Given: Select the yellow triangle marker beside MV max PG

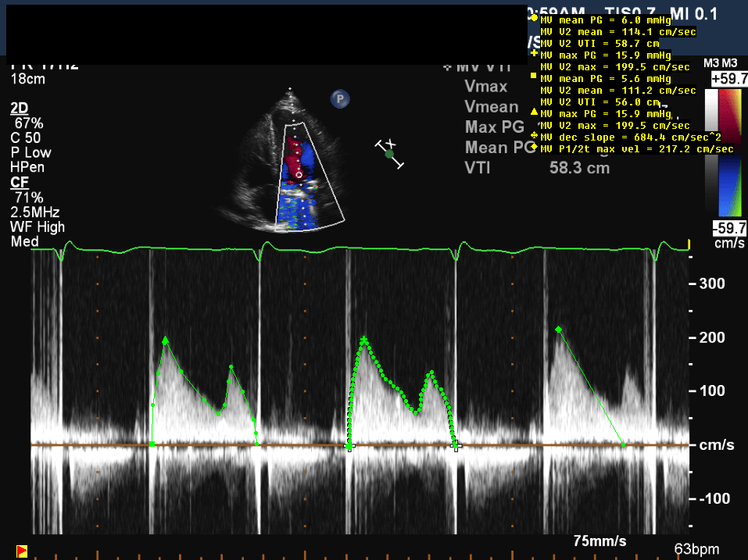Looking at the screenshot, I should pyautogui.click(x=533, y=113).
